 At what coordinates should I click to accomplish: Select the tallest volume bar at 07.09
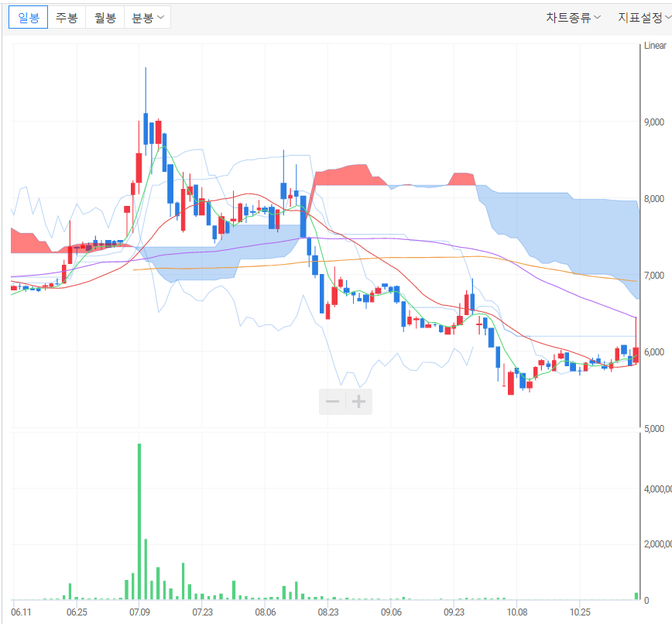pos(139,521)
